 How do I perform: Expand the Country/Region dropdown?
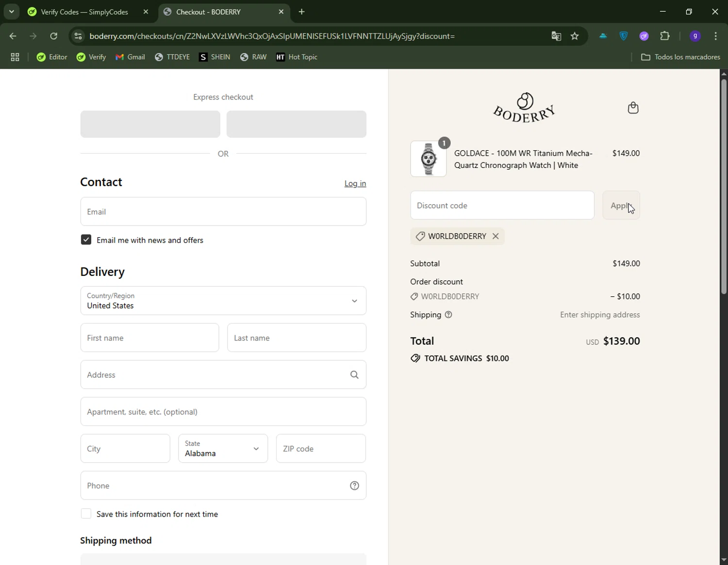pyautogui.click(x=223, y=301)
